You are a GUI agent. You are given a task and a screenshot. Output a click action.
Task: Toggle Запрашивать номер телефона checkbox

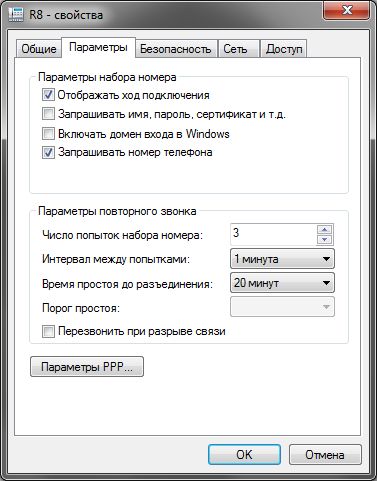48,153
